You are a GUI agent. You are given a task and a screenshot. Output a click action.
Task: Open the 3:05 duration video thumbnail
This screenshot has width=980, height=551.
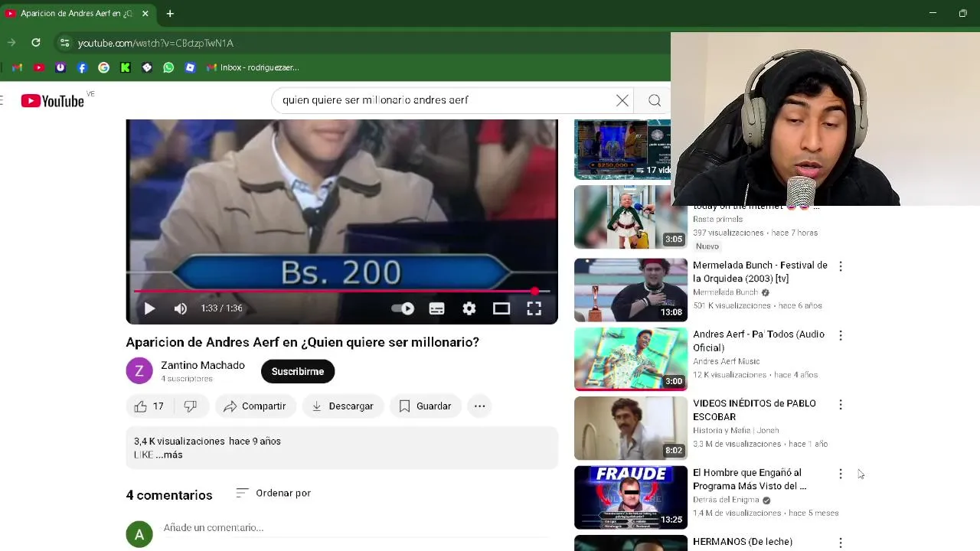click(631, 217)
